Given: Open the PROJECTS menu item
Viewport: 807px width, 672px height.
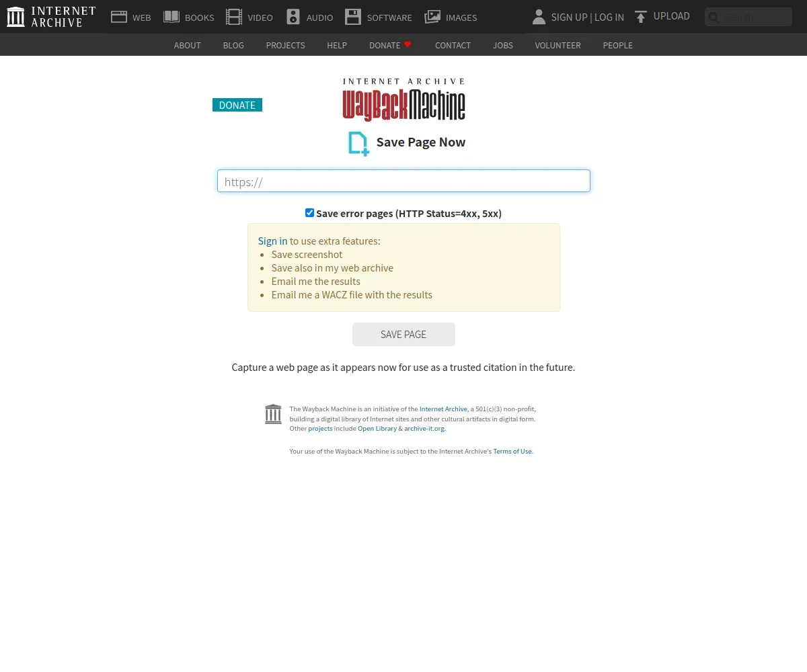Looking at the screenshot, I should point(285,45).
